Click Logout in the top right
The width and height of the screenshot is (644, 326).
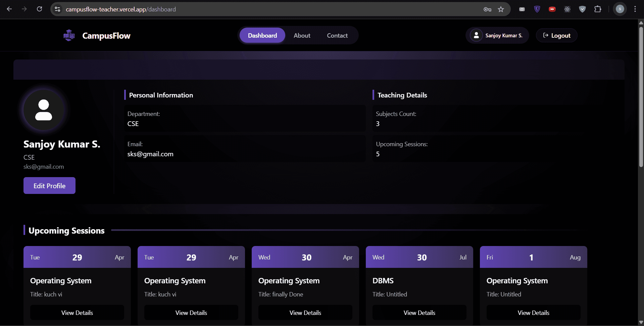[556, 35]
